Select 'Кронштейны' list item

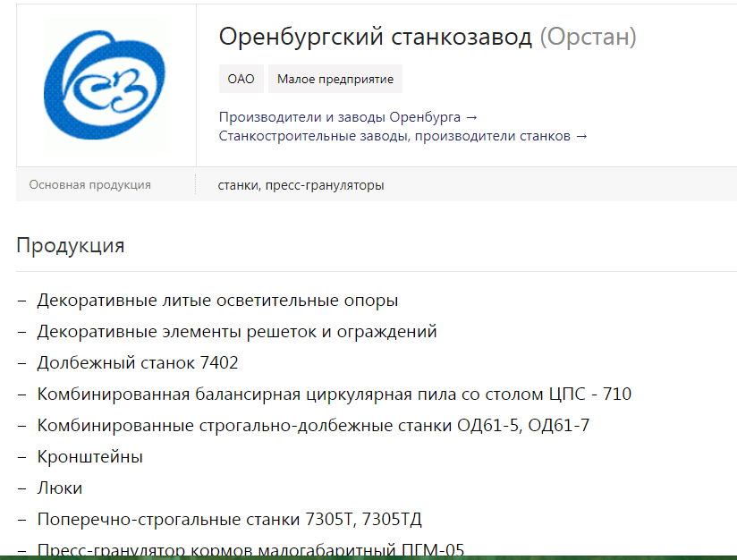coord(89,456)
